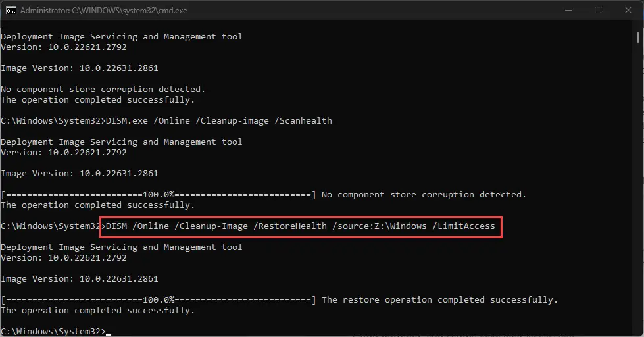Click the DISM.exe /Scanhealth command line
Viewport: 644px width, 337px height.
tap(218, 121)
